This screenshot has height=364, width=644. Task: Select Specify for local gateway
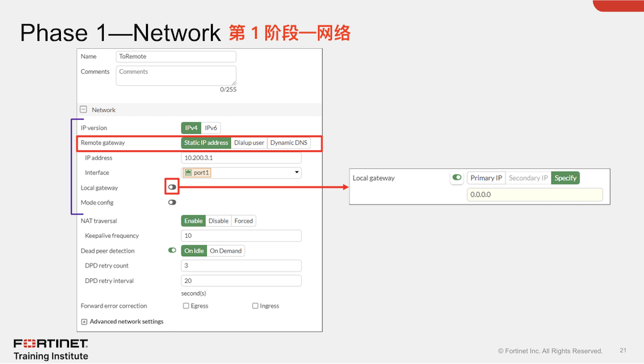pos(566,178)
